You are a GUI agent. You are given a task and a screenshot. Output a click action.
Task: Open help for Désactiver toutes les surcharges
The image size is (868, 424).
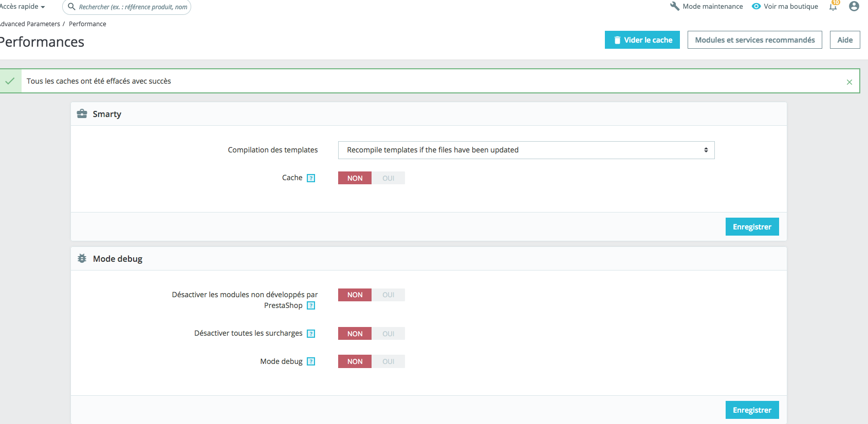click(311, 334)
